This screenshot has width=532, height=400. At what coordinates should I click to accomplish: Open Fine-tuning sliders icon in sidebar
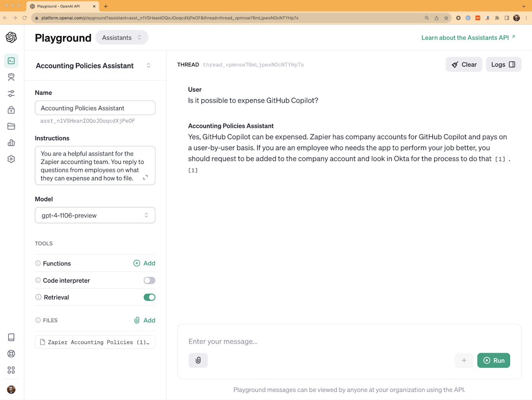(11, 94)
